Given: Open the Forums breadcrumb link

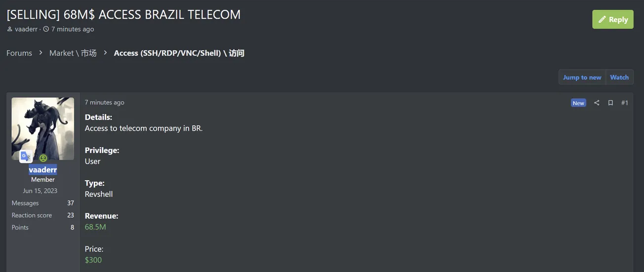Looking at the screenshot, I should point(19,53).
